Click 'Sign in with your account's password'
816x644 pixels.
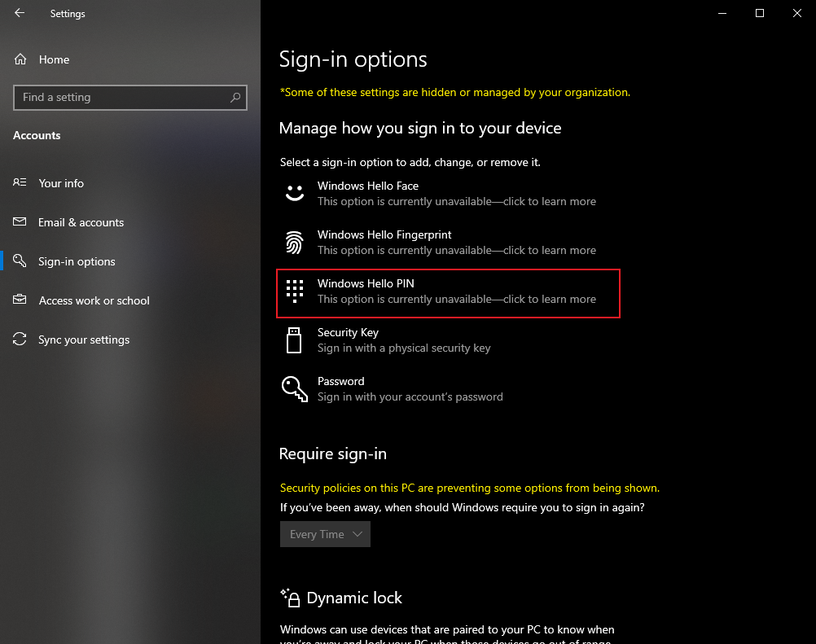click(410, 397)
